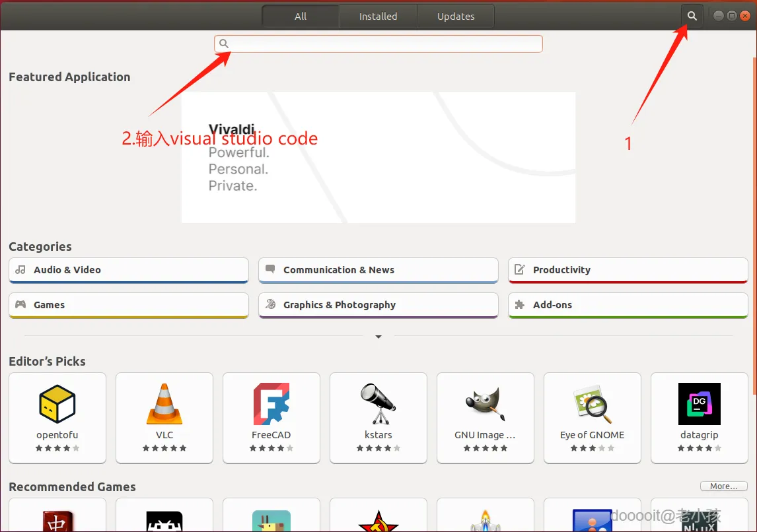Open the spaceship game icon
This screenshot has height=532, width=757.
[486, 521]
